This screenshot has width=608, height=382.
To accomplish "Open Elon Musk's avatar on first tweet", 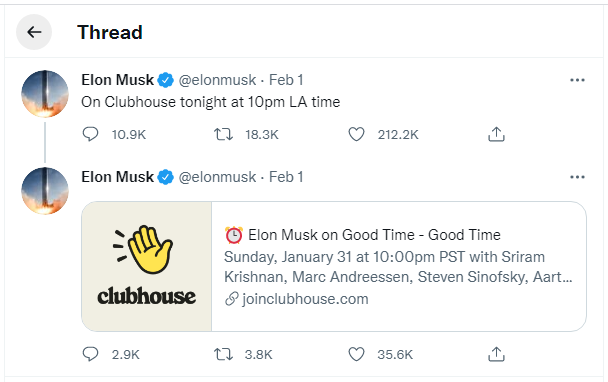I will coord(45,94).
